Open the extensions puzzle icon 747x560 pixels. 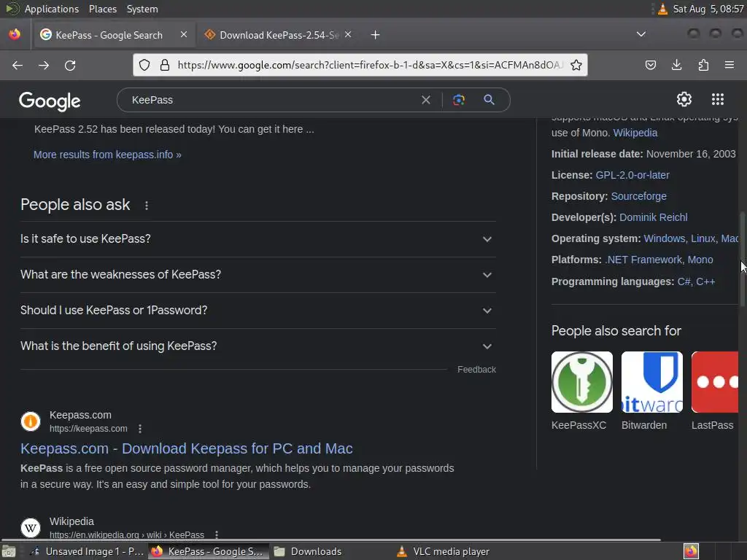tap(703, 65)
